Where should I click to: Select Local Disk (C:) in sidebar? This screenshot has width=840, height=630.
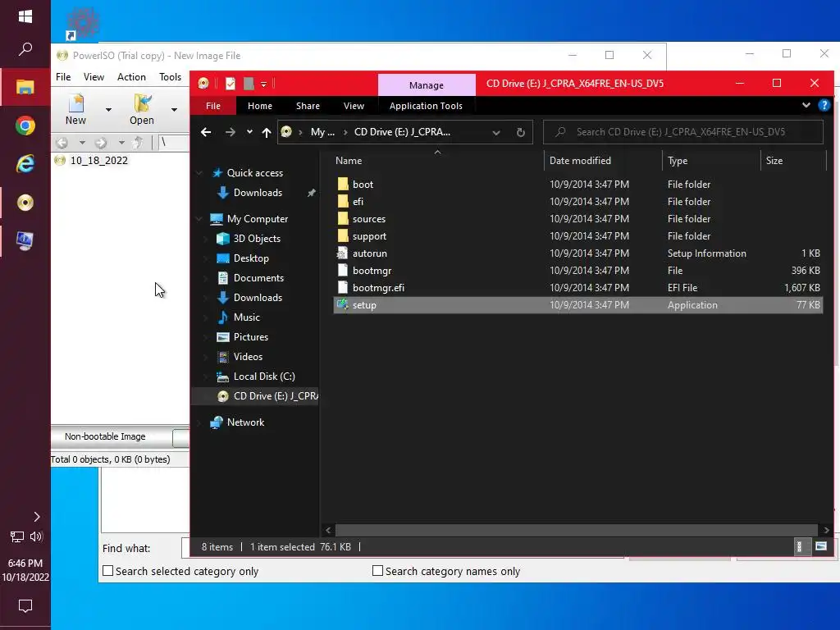click(264, 376)
